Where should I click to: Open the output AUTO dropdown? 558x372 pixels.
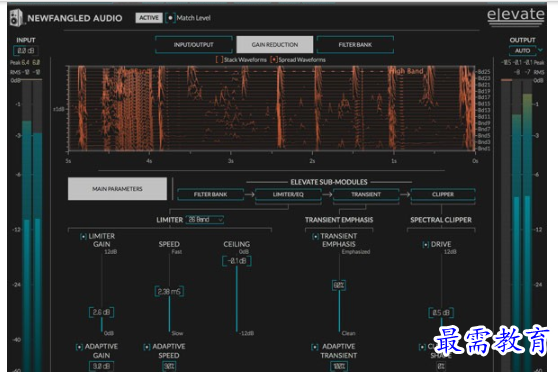click(x=526, y=51)
